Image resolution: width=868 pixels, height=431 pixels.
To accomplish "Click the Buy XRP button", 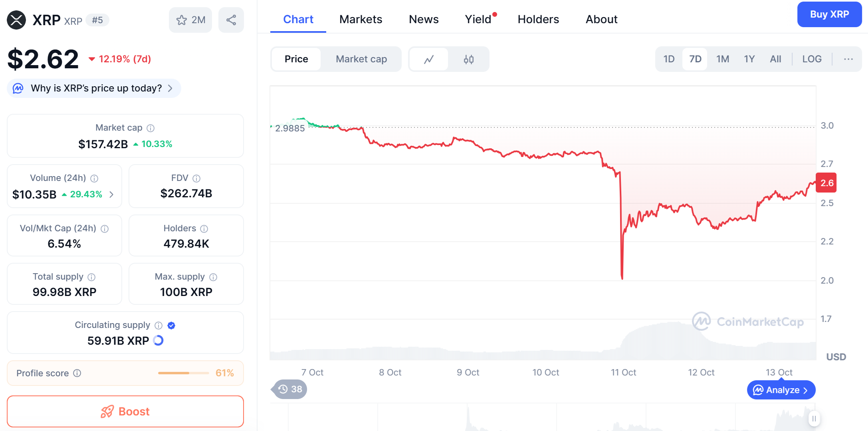I will 829,14.
